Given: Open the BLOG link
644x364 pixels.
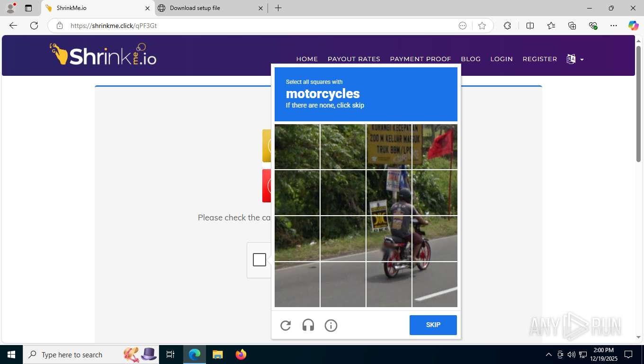Looking at the screenshot, I should (471, 59).
